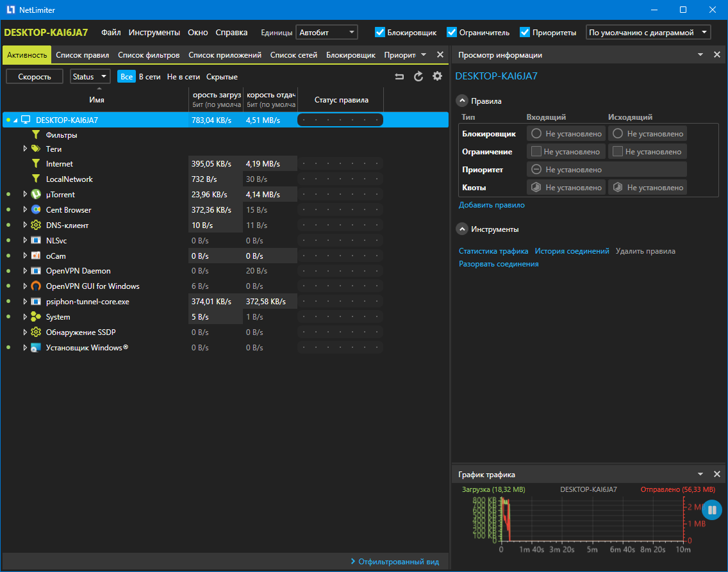Image resolution: width=728 pixels, height=572 pixels.
Task: Pause the traffic chart
Action: click(712, 510)
